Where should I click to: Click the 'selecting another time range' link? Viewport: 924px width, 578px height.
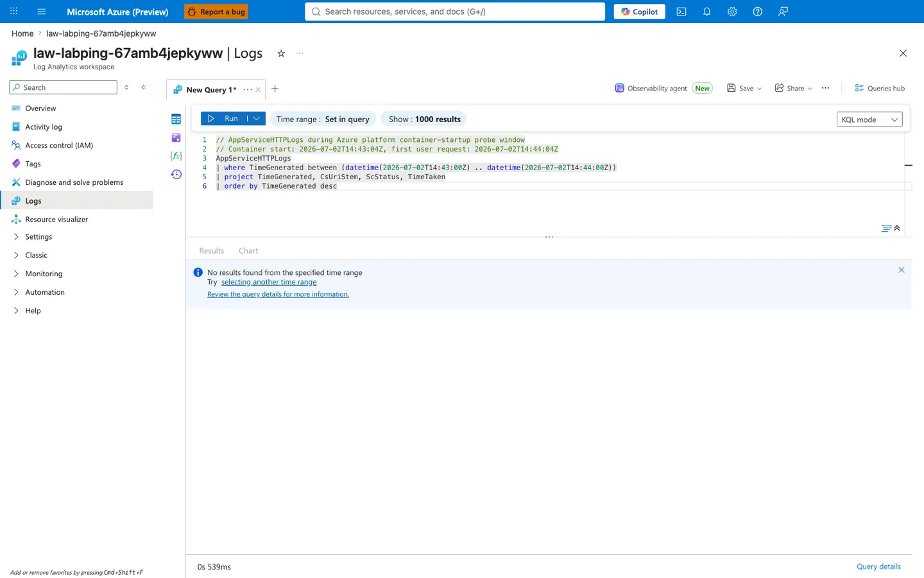[269, 282]
